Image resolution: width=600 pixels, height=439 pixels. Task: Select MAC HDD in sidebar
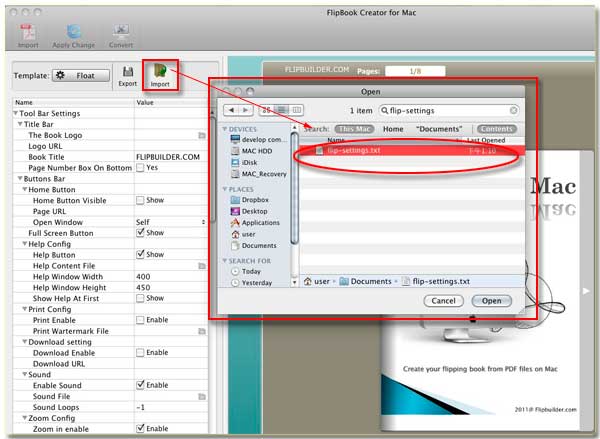pos(252,151)
